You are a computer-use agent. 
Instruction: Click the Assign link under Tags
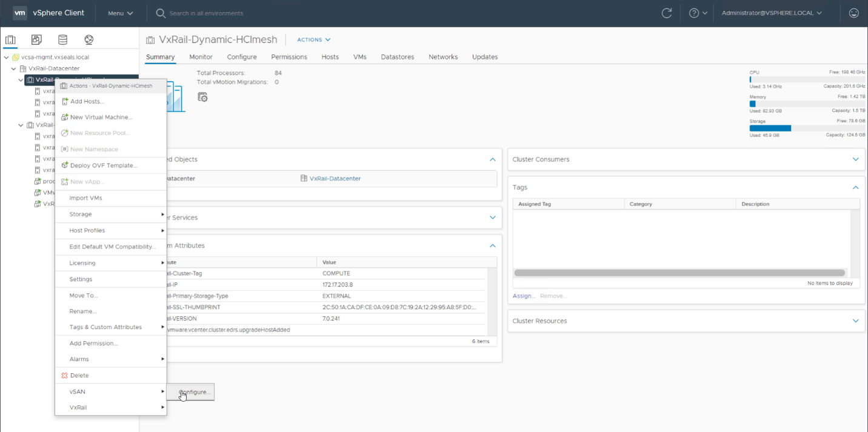[x=523, y=296]
